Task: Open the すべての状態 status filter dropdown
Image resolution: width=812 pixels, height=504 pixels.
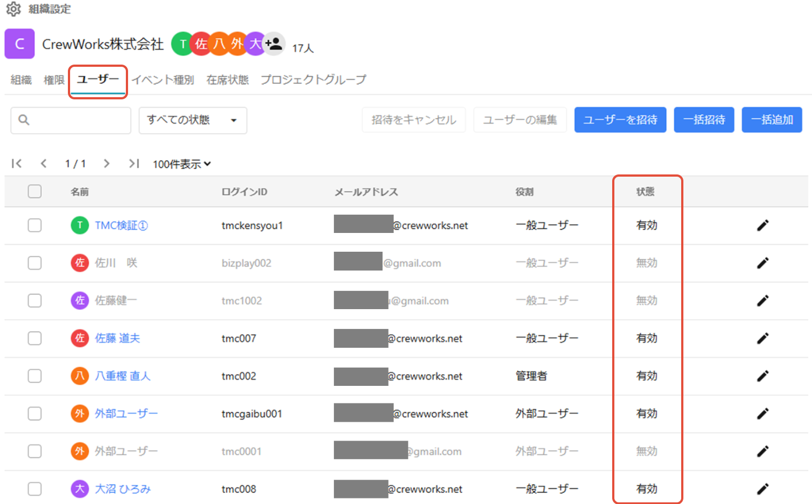Action: (x=193, y=120)
